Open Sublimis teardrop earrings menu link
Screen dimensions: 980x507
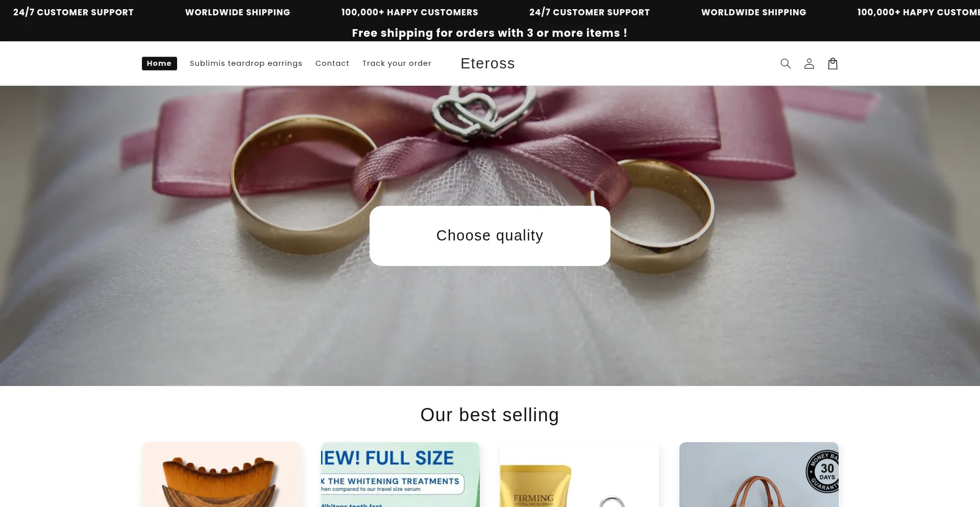pos(246,63)
